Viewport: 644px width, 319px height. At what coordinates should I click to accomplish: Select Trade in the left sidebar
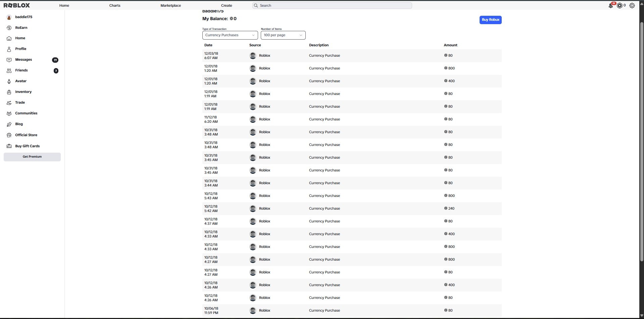click(x=20, y=103)
